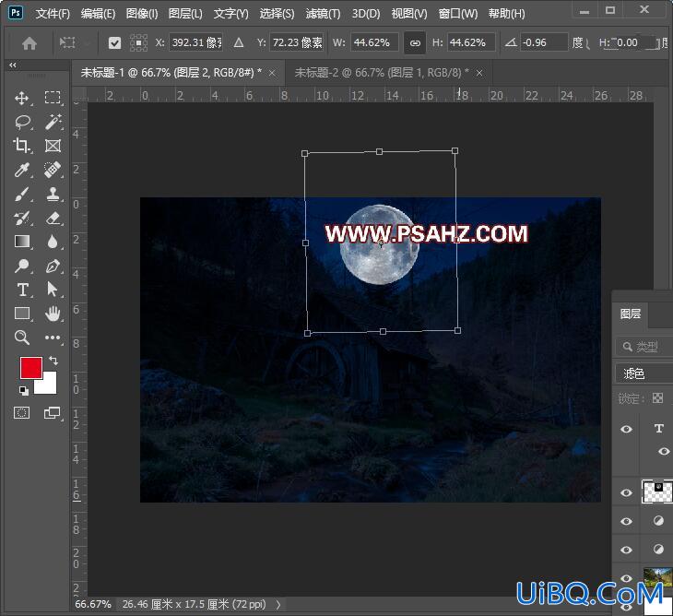Open the 编辑(E) menu

pyautogui.click(x=99, y=14)
